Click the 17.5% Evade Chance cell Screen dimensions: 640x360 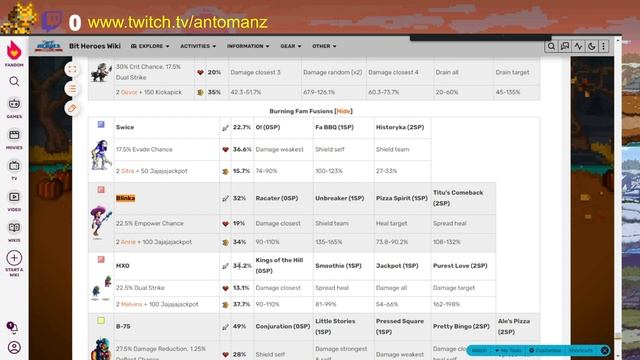click(x=167, y=149)
